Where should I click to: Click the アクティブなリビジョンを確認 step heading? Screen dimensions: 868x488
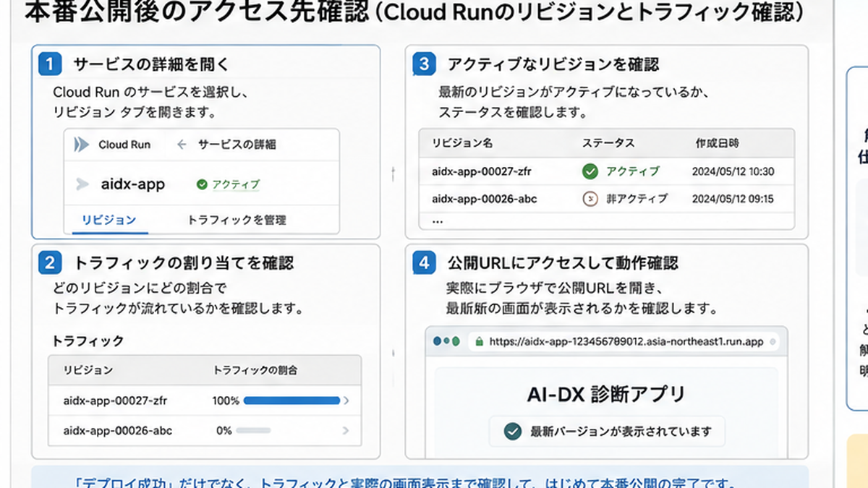coord(553,64)
